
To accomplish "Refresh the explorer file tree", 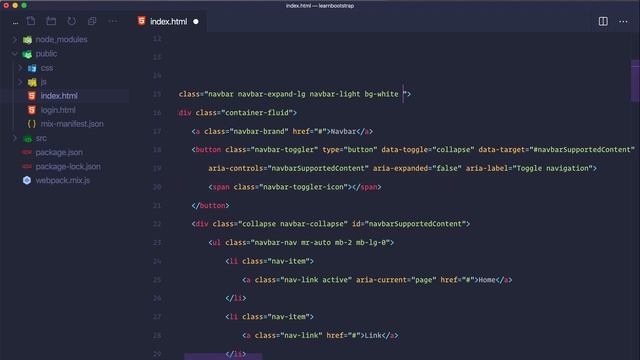I will click(x=71, y=21).
